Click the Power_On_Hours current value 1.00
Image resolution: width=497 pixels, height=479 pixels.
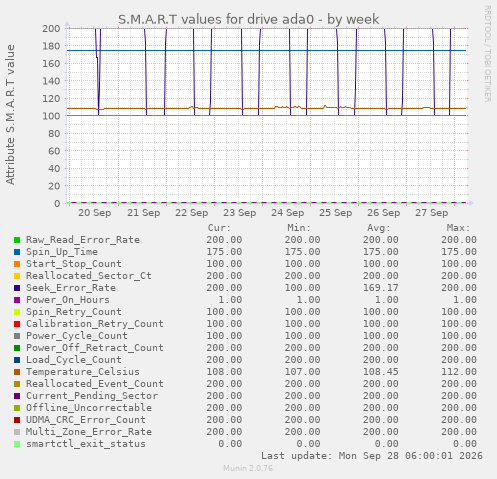point(230,300)
